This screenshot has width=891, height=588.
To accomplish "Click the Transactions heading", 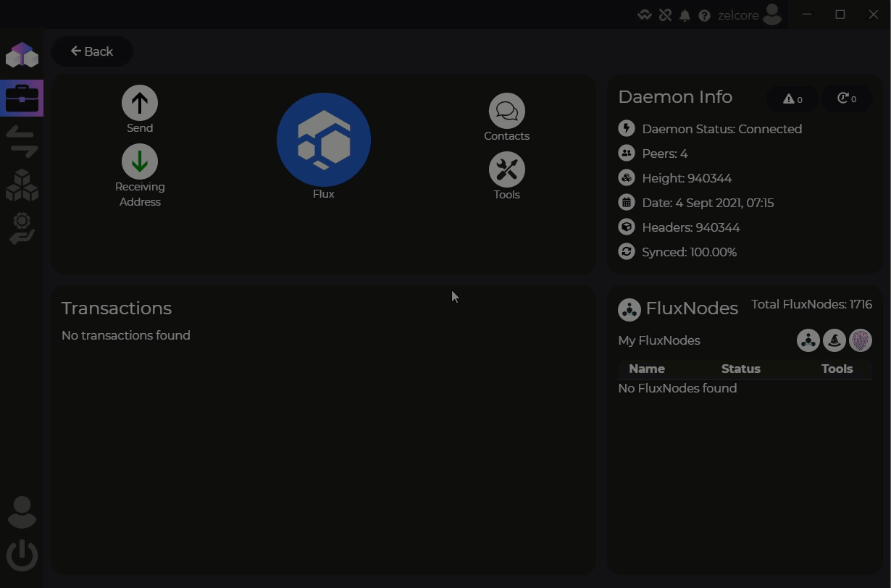I will pos(117,308).
